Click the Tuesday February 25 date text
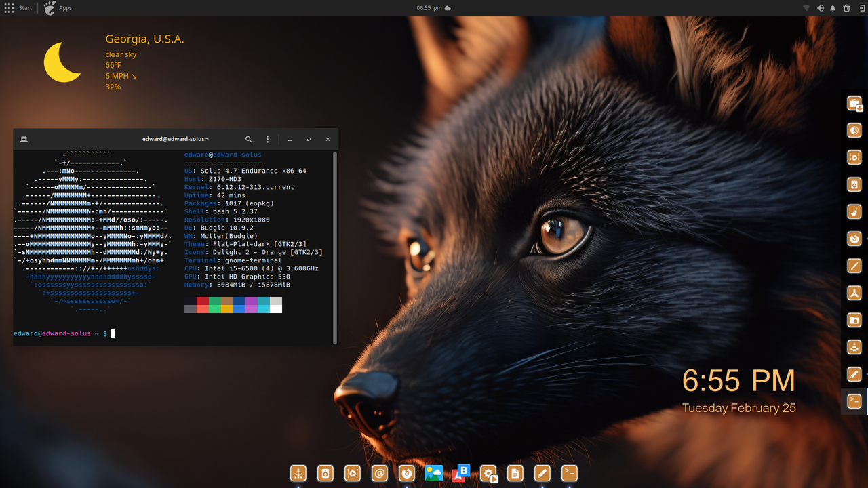 [739, 408]
